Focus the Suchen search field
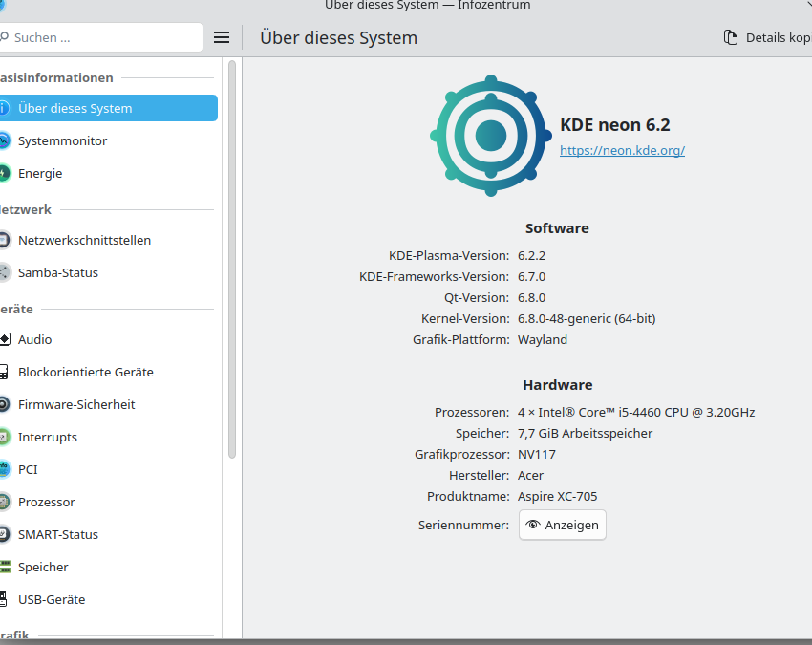Image resolution: width=812 pixels, height=645 pixels. tap(101, 37)
